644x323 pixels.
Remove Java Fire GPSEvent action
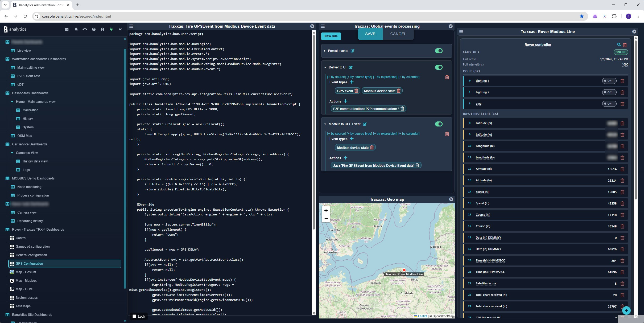point(417,165)
